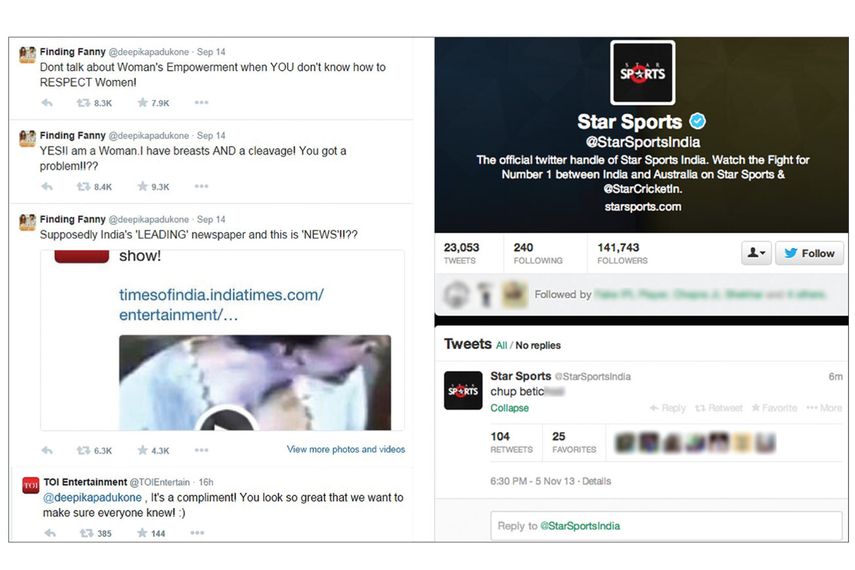This screenshot has width=855, height=570.
Task: Click the 'Reply to @StarSportsIndia' field
Action: pos(666,526)
